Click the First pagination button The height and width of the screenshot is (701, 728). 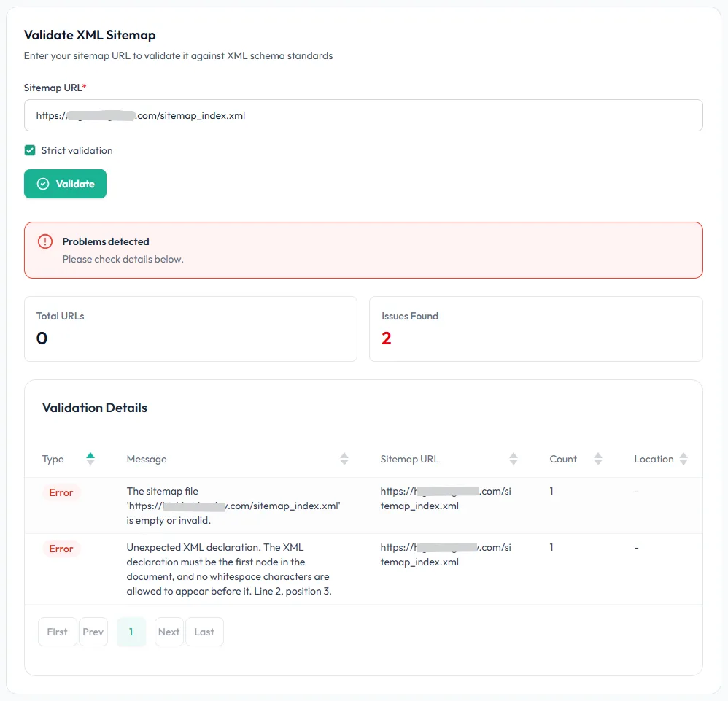tap(57, 632)
